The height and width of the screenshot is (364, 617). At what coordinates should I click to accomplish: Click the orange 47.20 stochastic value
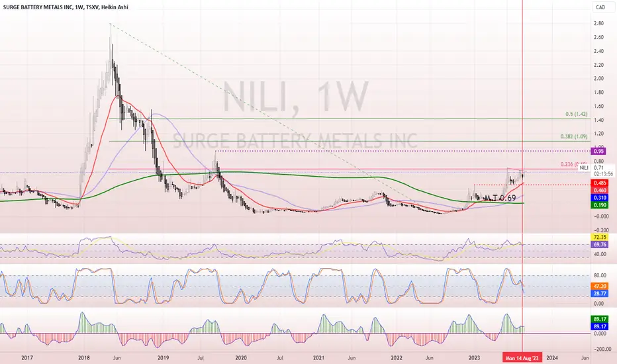599,286
